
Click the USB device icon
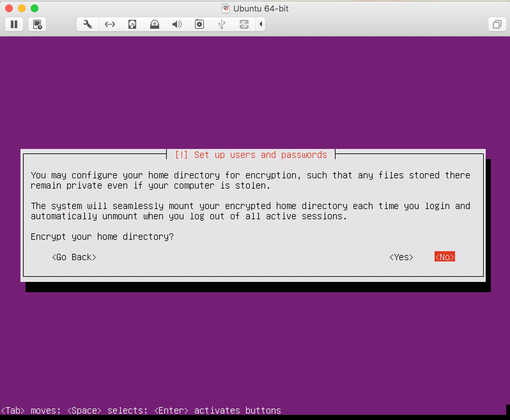point(222,24)
